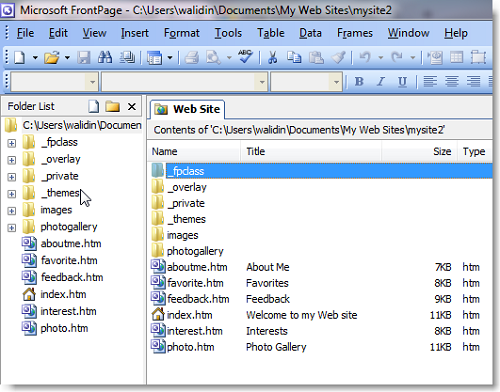Image resolution: width=500 pixels, height=392 pixels.
Task: Toggle Underline formatting
Action: point(402,81)
